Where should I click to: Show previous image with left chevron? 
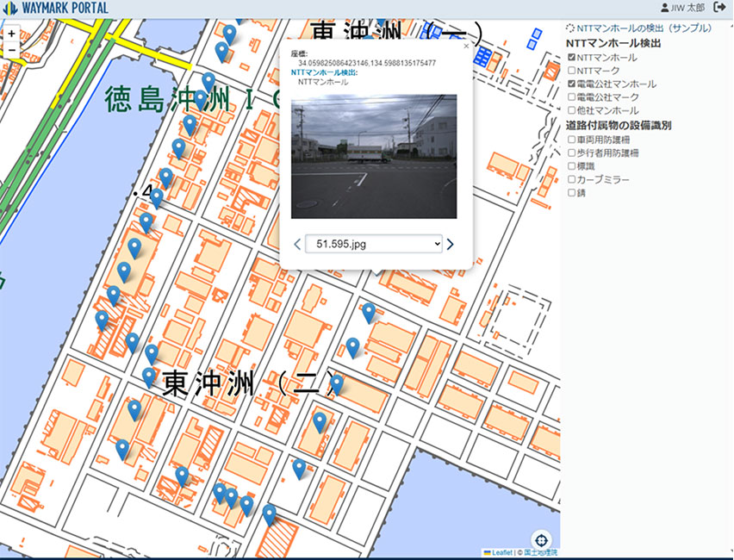pos(297,245)
